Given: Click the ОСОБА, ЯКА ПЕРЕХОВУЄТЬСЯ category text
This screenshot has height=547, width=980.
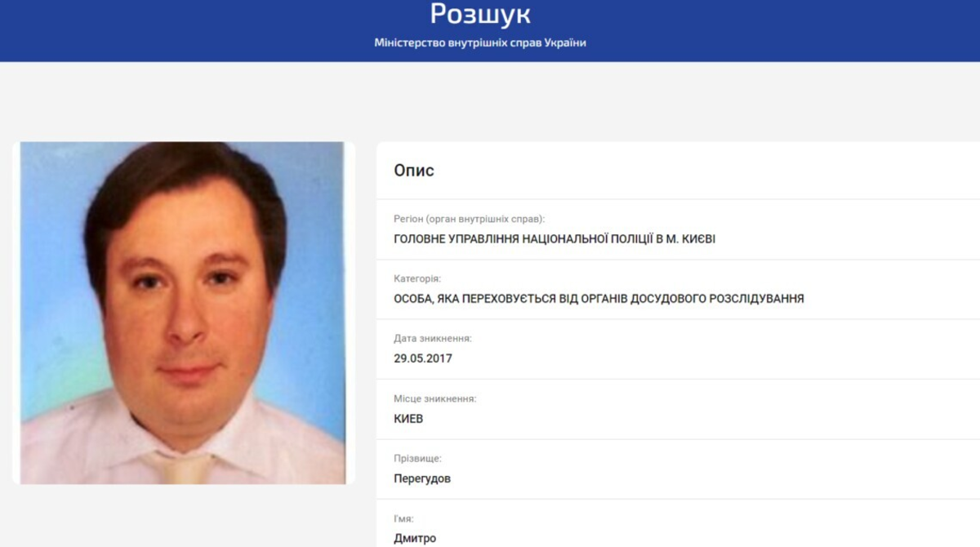Looking at the screenshot, I should pyautogui.click(x=599, y=299).
